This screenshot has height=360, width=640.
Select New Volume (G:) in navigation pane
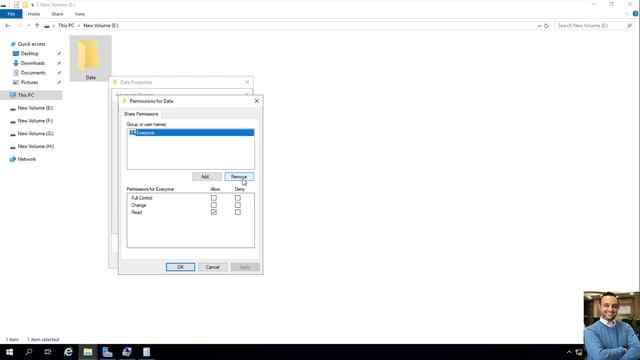35,134
